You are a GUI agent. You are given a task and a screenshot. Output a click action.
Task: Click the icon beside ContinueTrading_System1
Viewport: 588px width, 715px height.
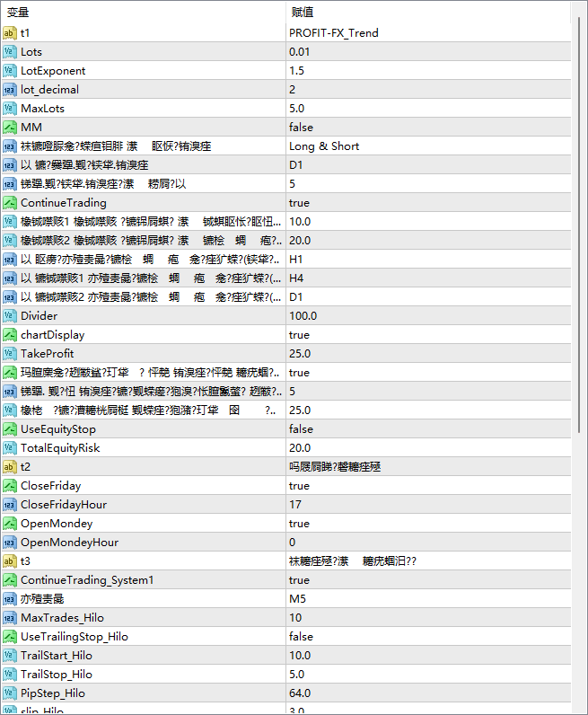(x=10, y=580)
